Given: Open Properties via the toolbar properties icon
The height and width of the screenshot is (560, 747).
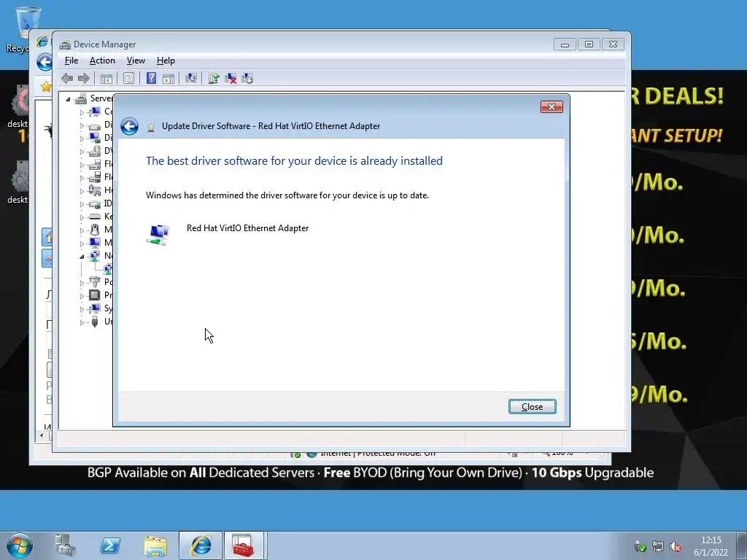Looking at the screenshot, I should coord(128,79).
